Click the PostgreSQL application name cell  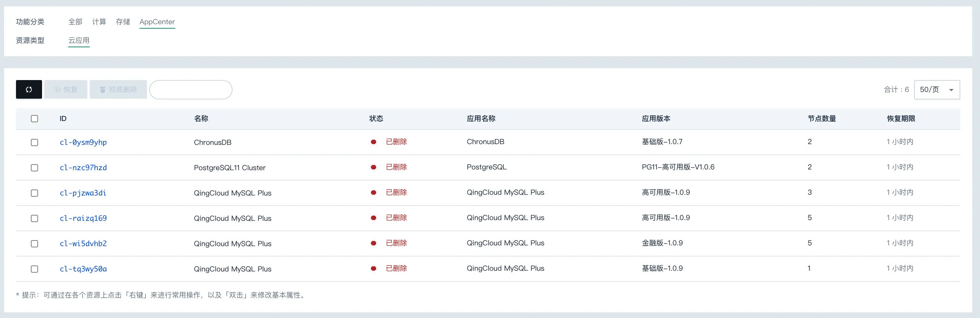[487, 167]
